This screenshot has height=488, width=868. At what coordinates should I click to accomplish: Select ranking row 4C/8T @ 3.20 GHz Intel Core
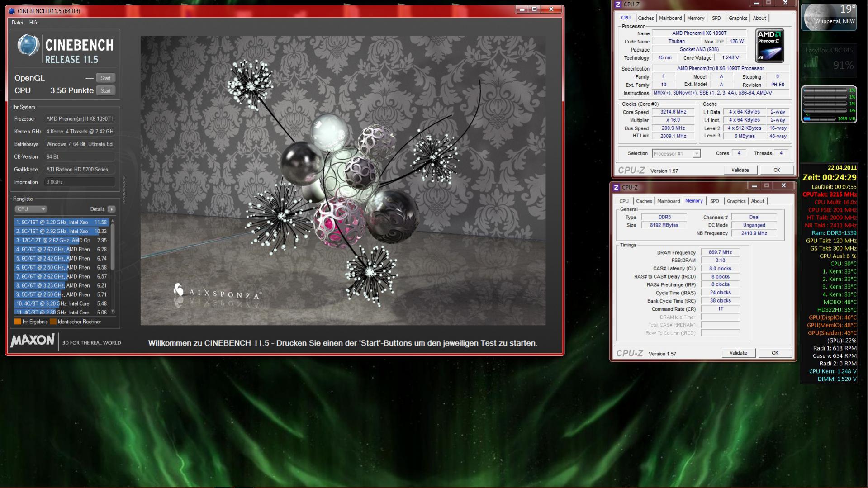point(62,303)
